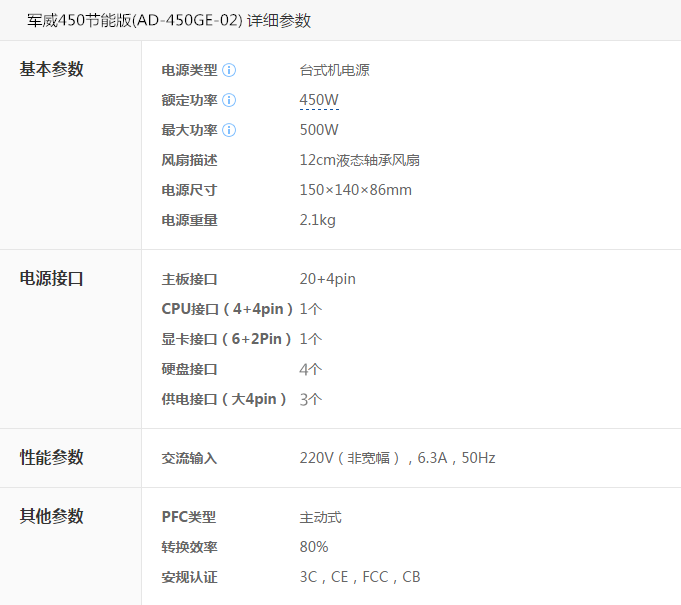Click the 1个 value for CPU接口
This screenshot has width=681, height=605.
(x=311, y=309)
